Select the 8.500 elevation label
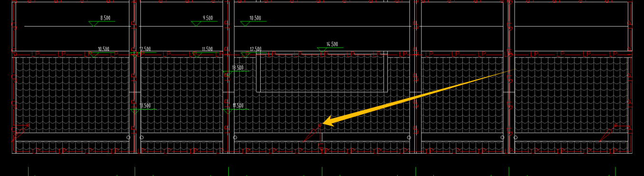Screen dimensions: 644x176 (x=105, y=18)
